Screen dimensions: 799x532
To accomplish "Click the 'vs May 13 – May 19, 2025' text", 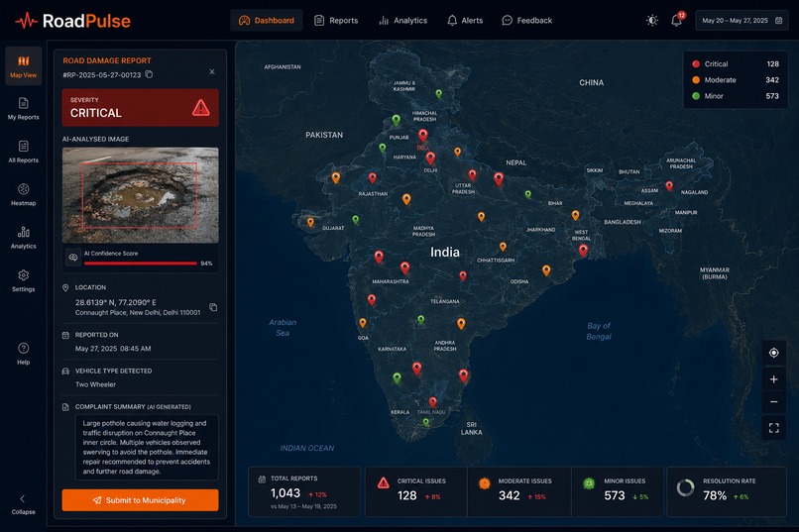I will coord(303,506).
